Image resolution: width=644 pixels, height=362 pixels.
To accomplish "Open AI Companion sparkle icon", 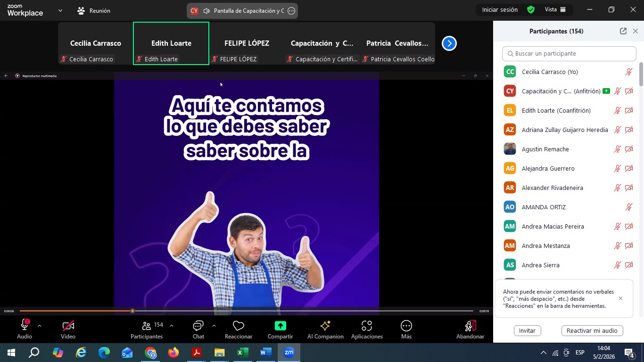I will click(325, 326).
